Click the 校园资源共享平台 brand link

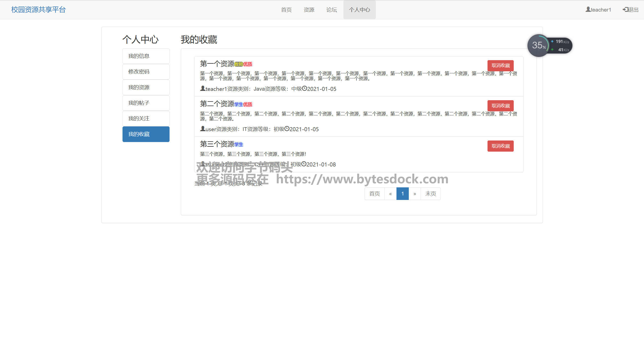(x=38, y=10)
